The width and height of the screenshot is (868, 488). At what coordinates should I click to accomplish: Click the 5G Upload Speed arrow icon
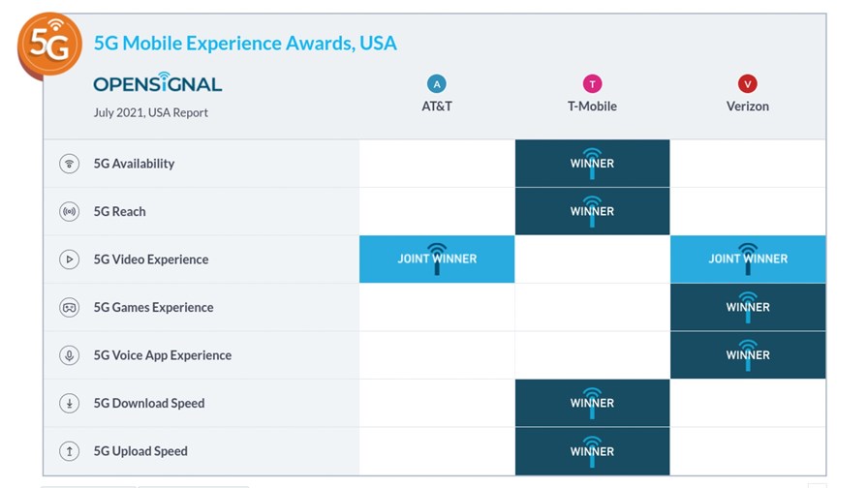(x=69, y=451)
